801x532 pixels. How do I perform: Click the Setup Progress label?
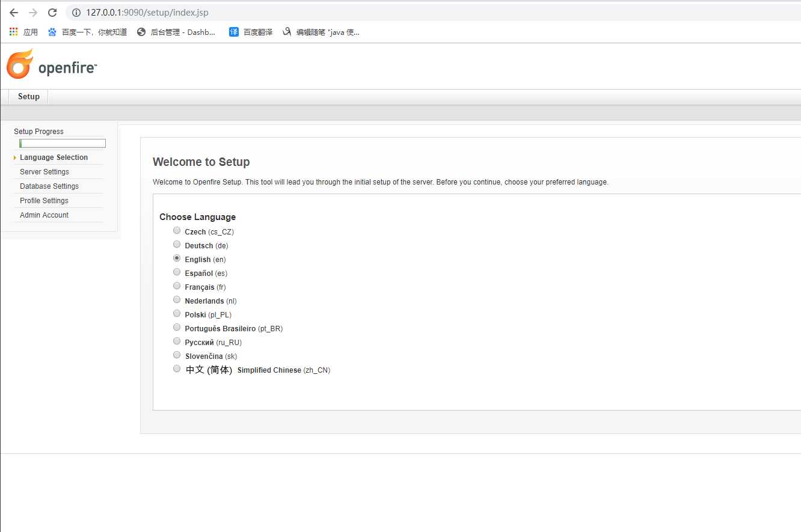tap(38, 132)
